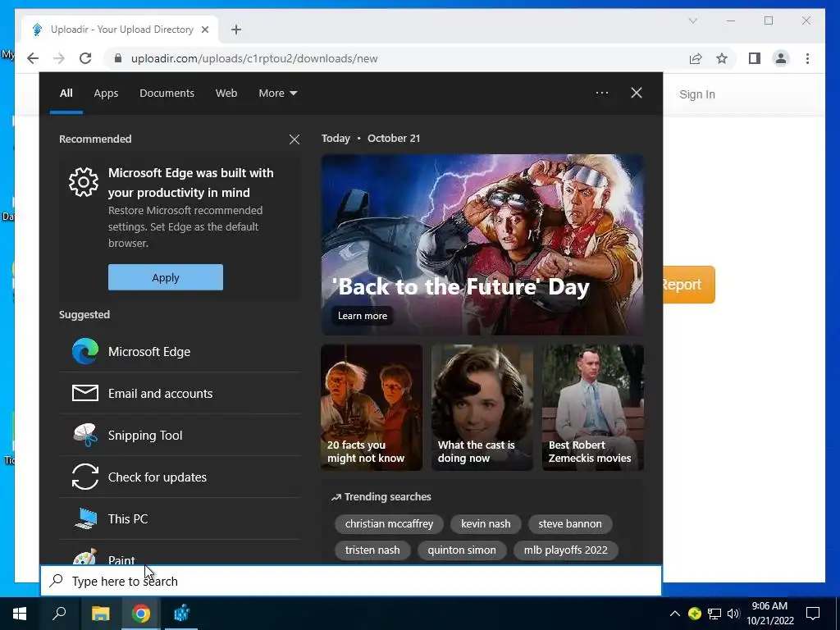Bookmark this page with star icon
Image resolution: width=840 pixels, height=630 pixels.
tap(722, 58)
